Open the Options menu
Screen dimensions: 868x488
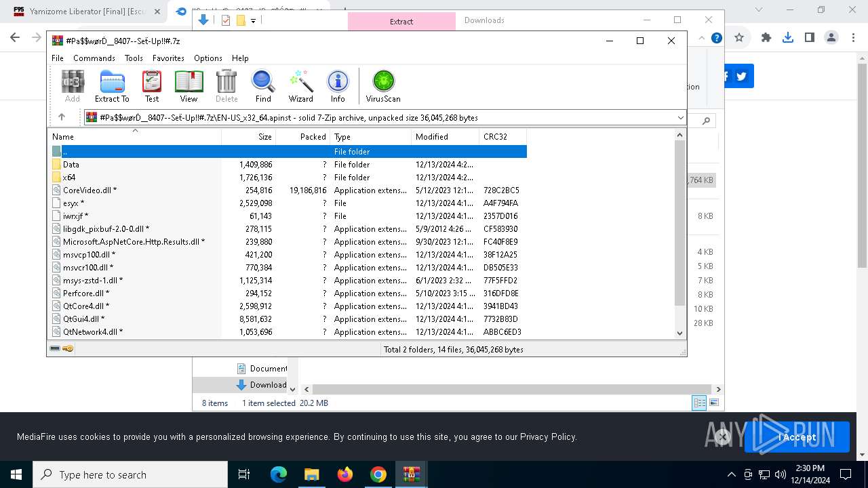[x=208, y=58]
